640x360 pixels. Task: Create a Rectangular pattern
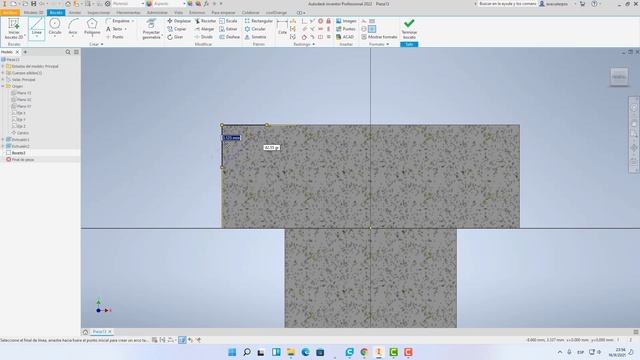pyautogui.click(x=259, y=21)
